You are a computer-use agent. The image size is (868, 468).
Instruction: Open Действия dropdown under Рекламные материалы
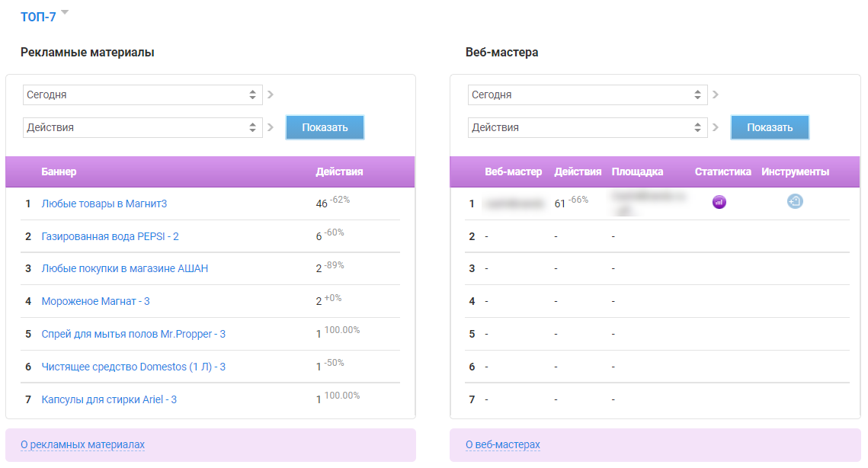[143, 127]
